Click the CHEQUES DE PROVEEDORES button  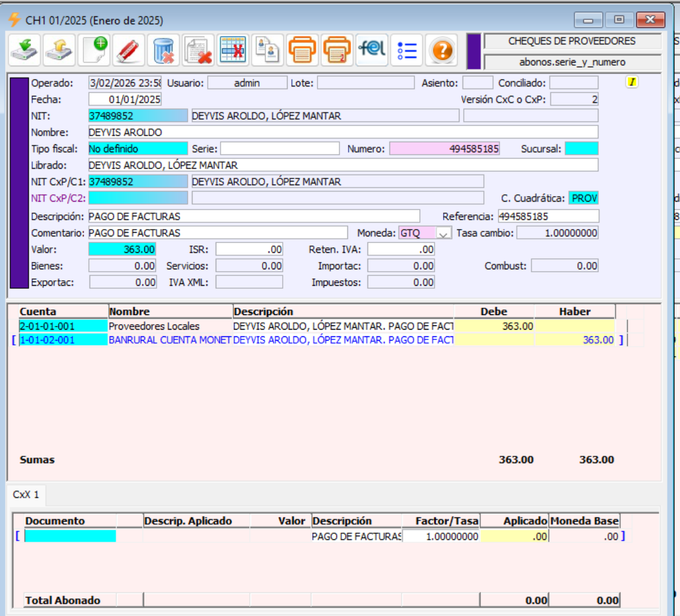(572, 41)
